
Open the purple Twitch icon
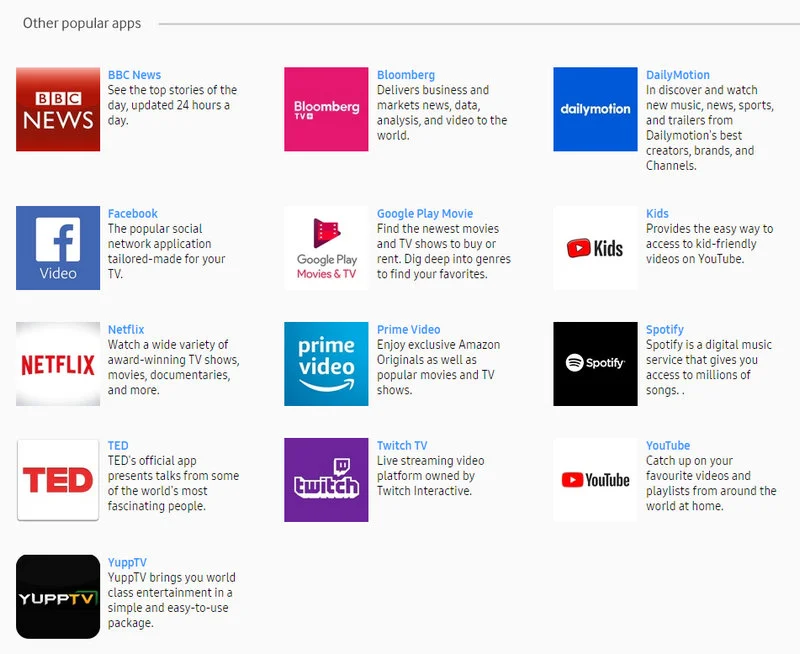point(326,480)
